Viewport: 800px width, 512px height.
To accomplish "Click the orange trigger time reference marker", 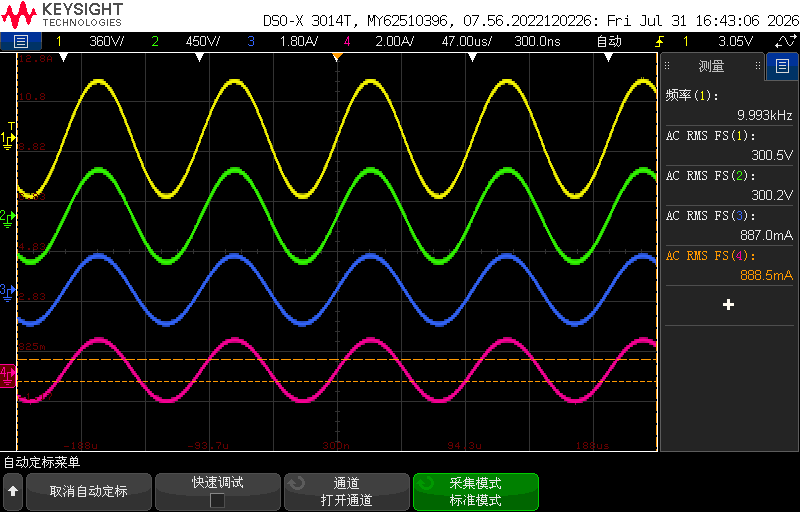I will (337, 57).
